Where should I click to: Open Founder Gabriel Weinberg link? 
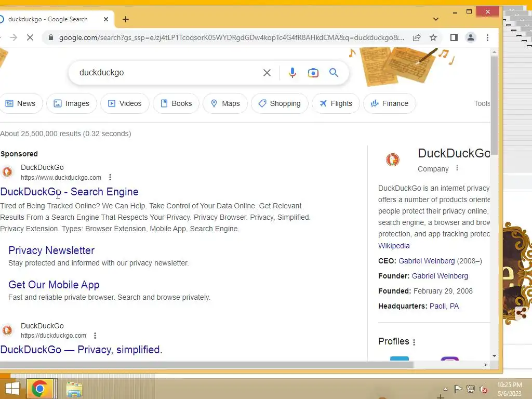[440, 276]
